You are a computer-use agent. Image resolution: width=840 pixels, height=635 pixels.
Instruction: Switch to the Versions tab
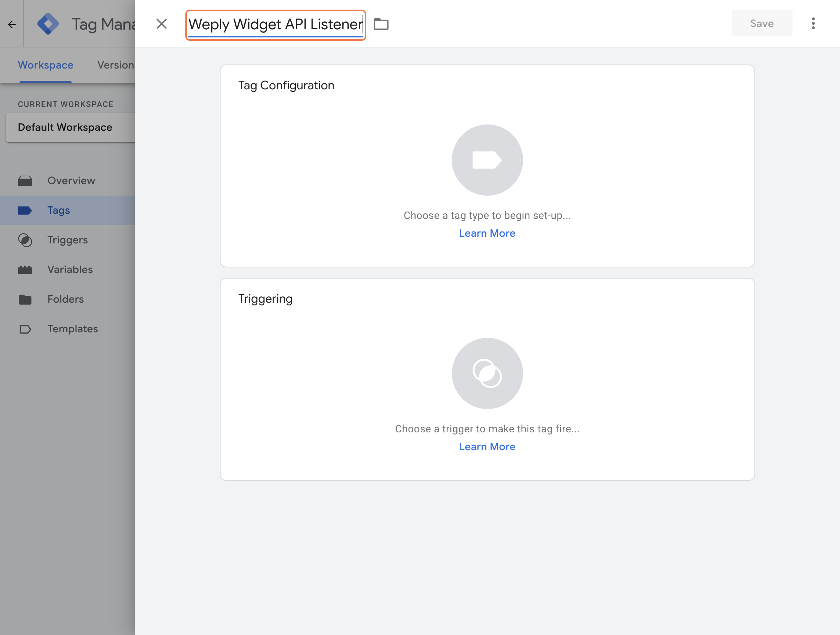coord(115,65)
